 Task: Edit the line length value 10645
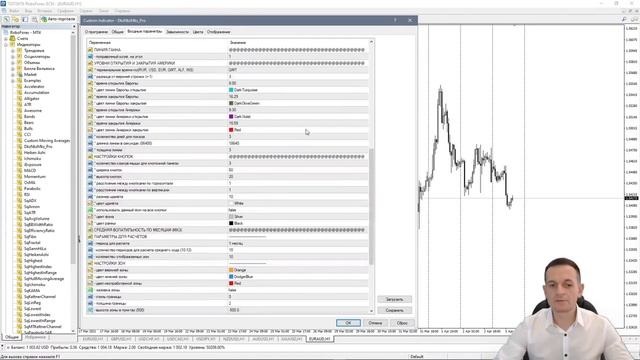(x=298, y=143)
